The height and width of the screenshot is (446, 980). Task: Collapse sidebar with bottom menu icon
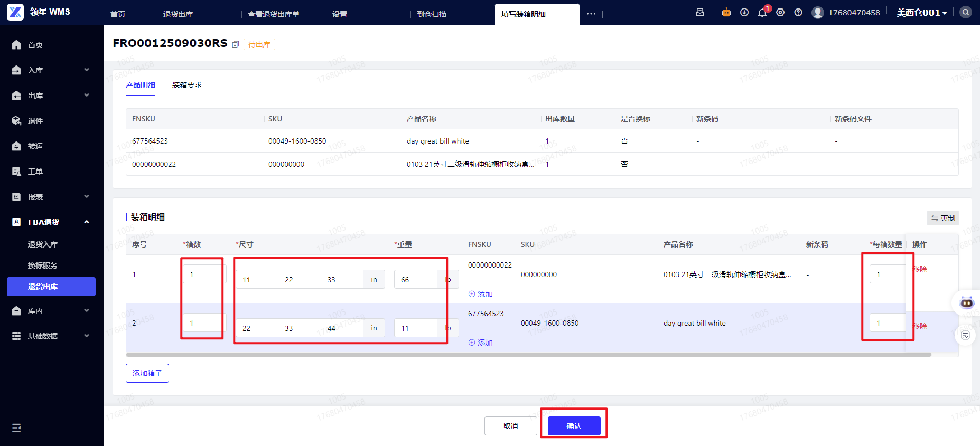point(16,428)
